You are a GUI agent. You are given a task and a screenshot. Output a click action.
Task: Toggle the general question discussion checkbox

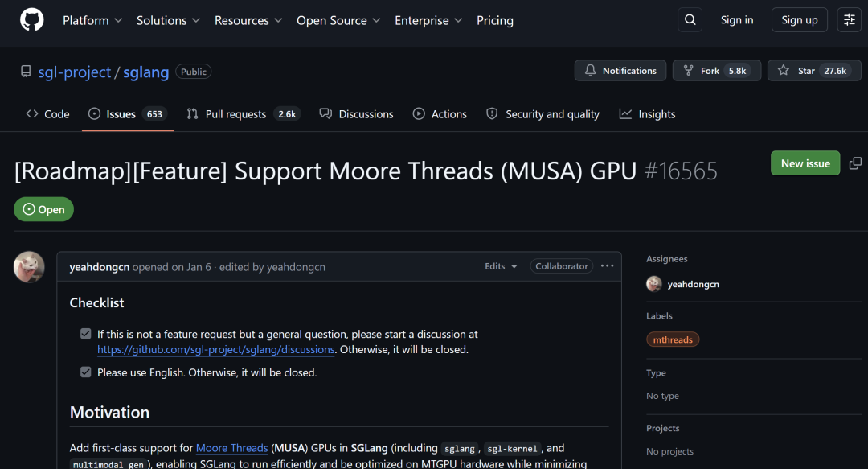[x=85, y=334]
